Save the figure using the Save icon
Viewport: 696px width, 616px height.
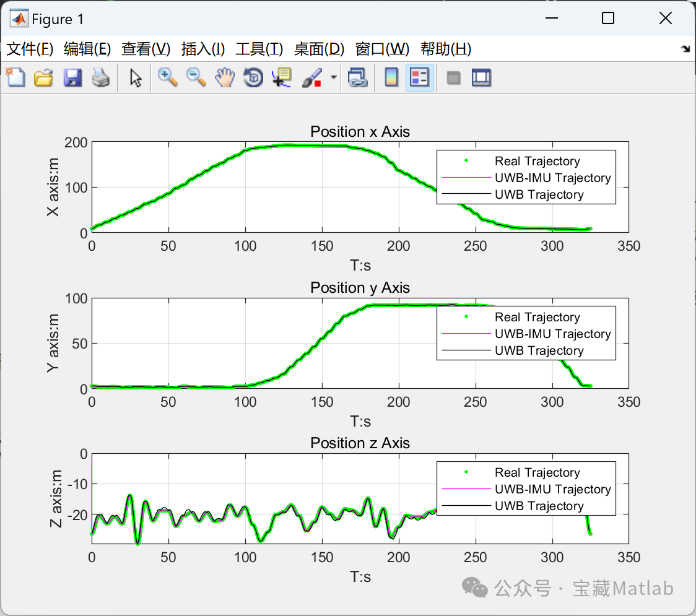coord(72,78)
